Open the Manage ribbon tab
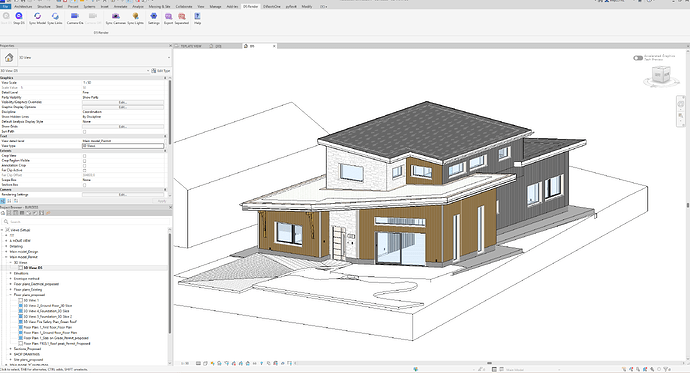 [x=215, y=7]
